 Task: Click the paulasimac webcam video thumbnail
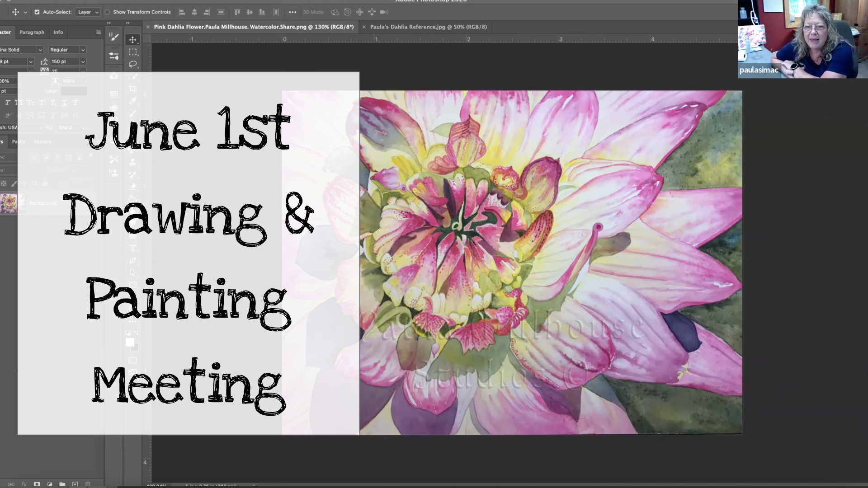[x=803, y=39]
